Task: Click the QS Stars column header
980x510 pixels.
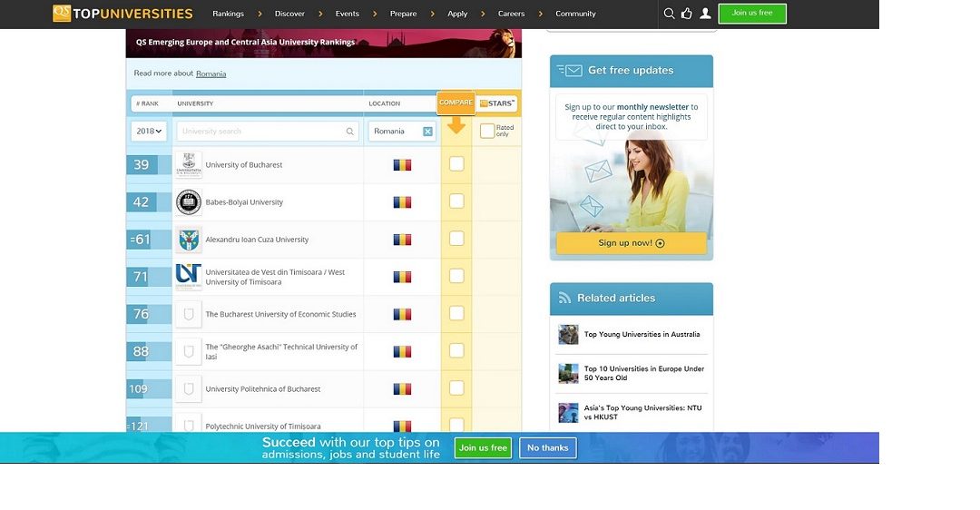Action: click(x=497, y=103)
